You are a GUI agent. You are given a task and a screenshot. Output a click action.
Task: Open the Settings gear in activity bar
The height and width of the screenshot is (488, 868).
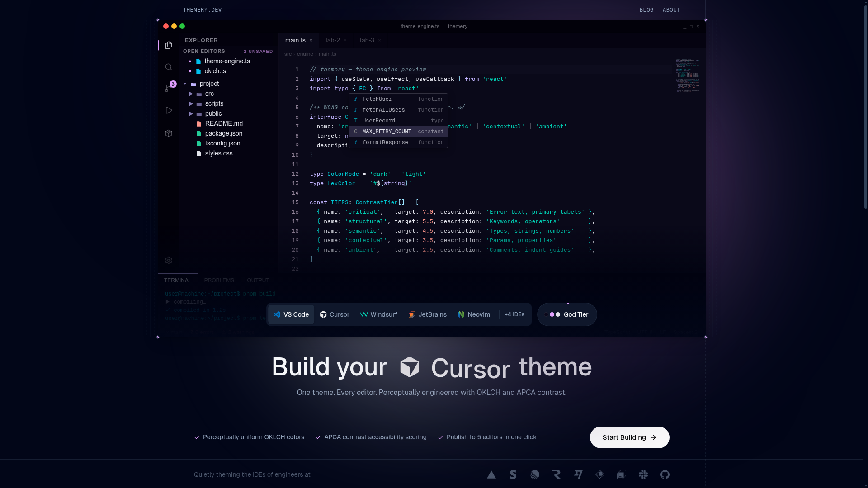(169, 260)
